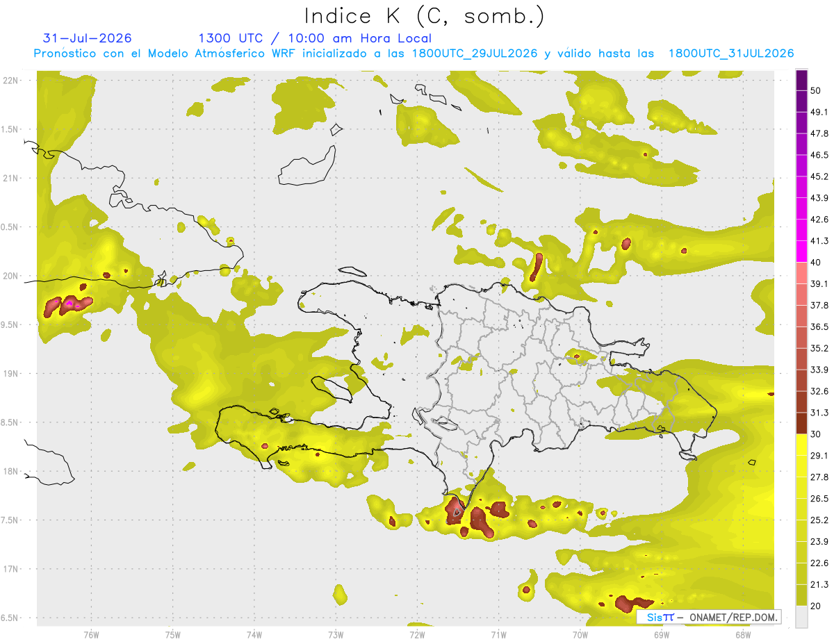Click the "40" color scale value
The height and width of the screenshot is (644, 834).
(x=817, y=263)
